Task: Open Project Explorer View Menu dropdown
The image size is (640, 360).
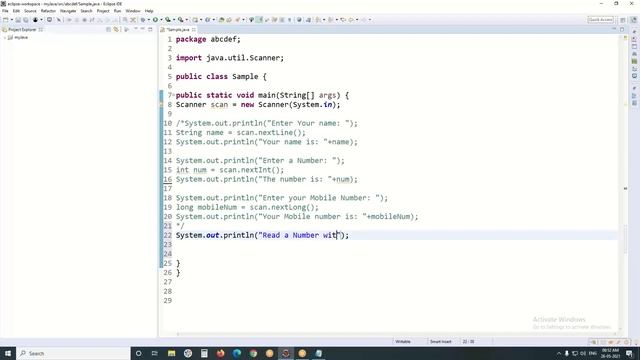Action: [x=136, y=29]
